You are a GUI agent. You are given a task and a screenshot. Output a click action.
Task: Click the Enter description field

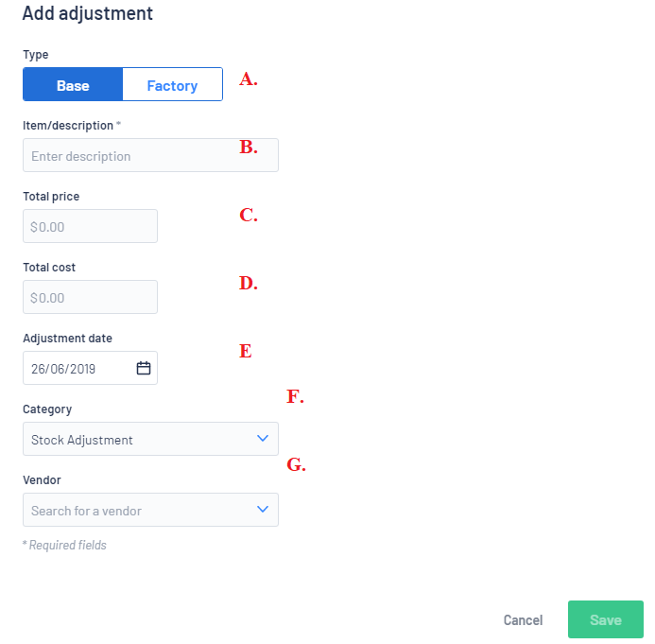coord(150,155)
